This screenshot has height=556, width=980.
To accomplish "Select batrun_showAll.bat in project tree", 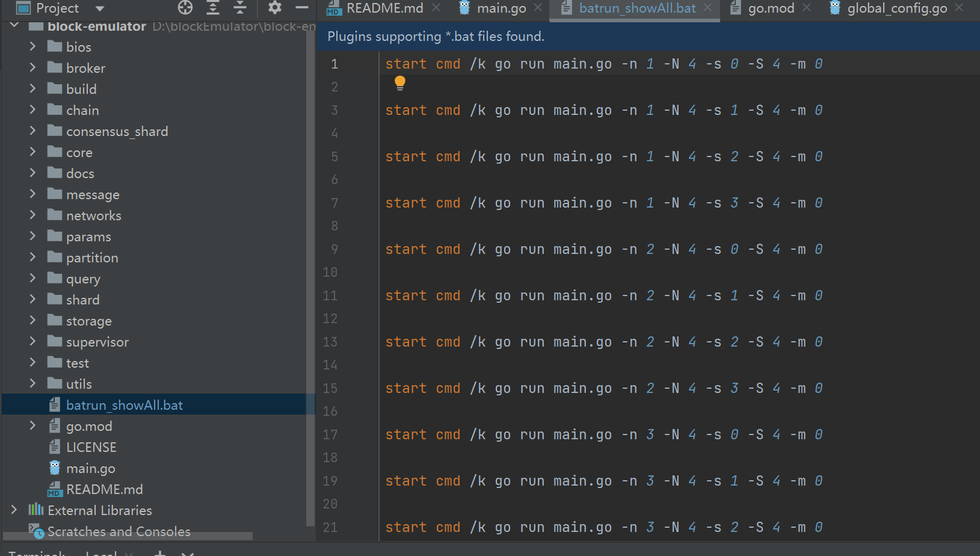I will (124, 405).
